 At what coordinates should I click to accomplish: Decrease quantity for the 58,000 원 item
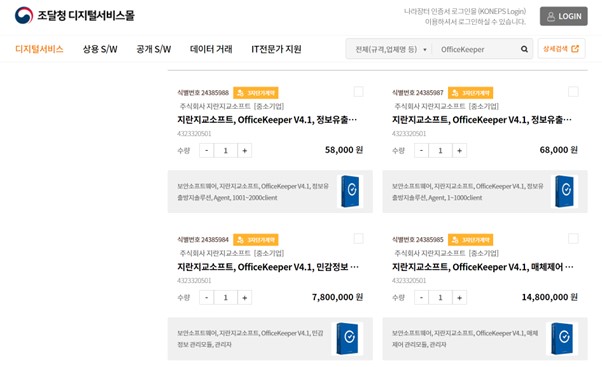click(207, 150)
